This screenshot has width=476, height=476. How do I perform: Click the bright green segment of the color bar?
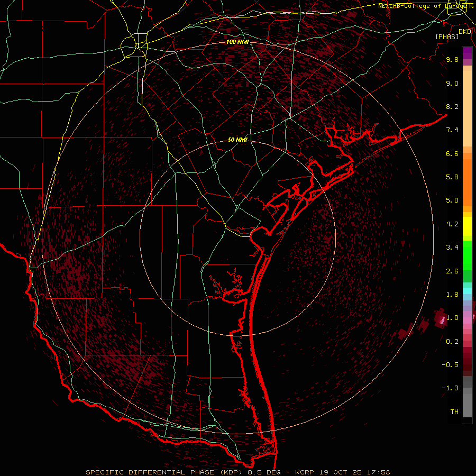pyautogui.click(x=467, y=255)
